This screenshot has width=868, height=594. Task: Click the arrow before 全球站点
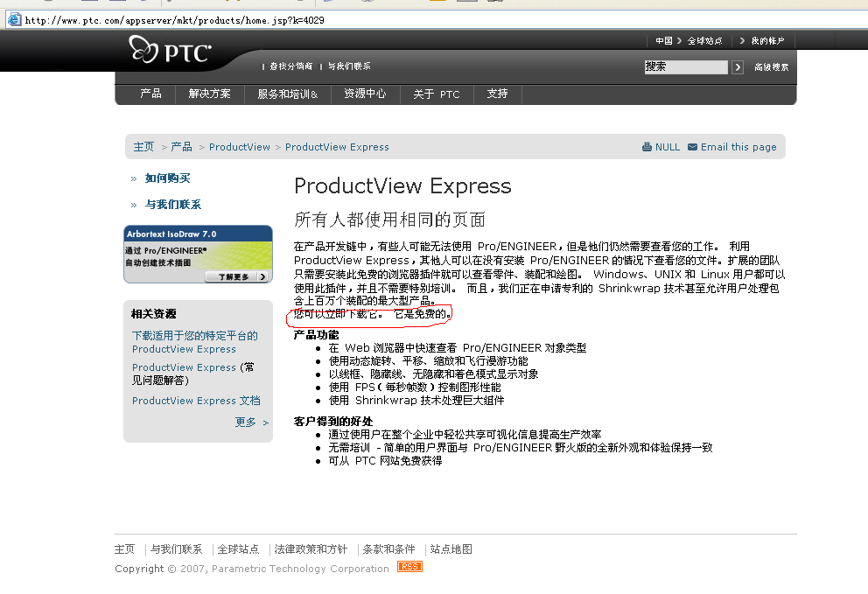point(679,41)
